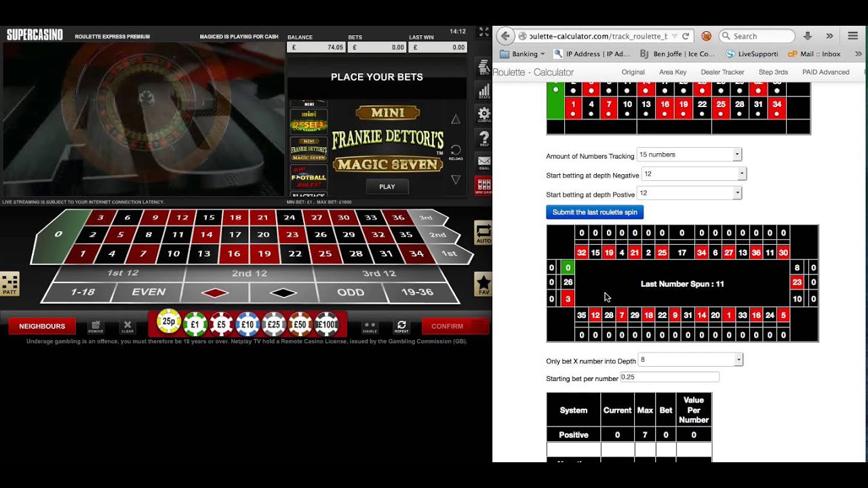The image size is (868, 488).
Task: Open Only bet X number into Depth dropdown
Action: click(x=690, y=359)
